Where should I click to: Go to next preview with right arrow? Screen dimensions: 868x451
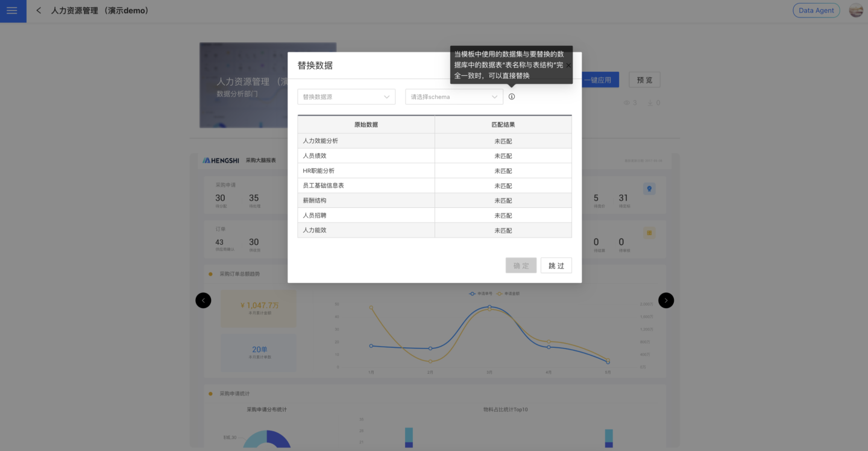click(666, 300)
